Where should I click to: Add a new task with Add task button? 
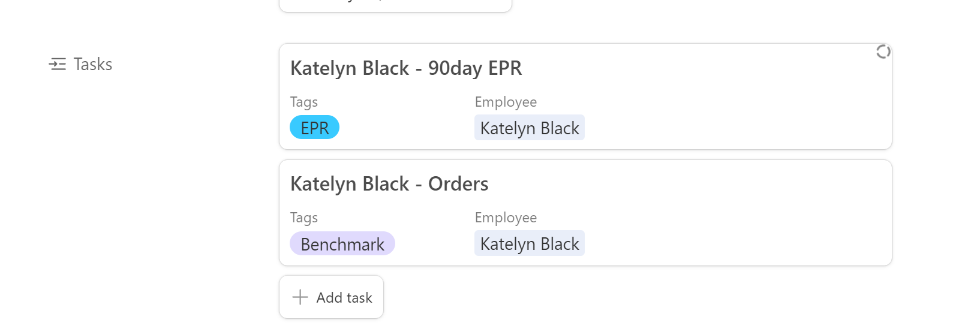click(331, 297)
